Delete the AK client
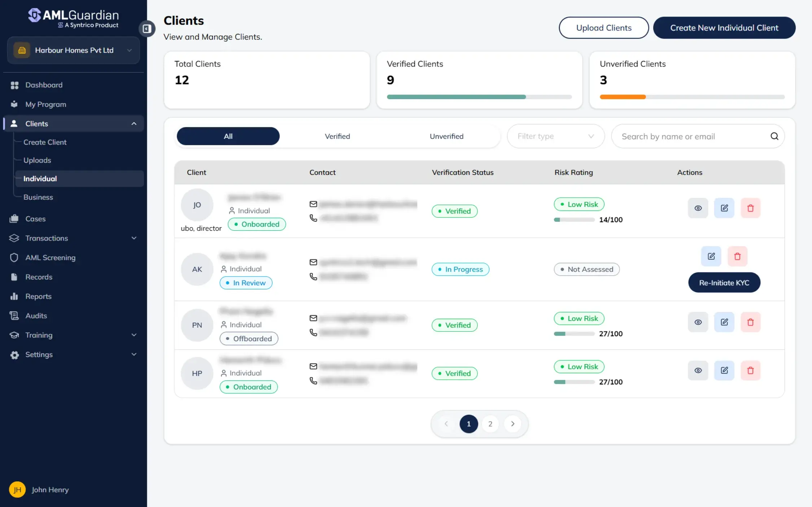 tap(737, 256)
